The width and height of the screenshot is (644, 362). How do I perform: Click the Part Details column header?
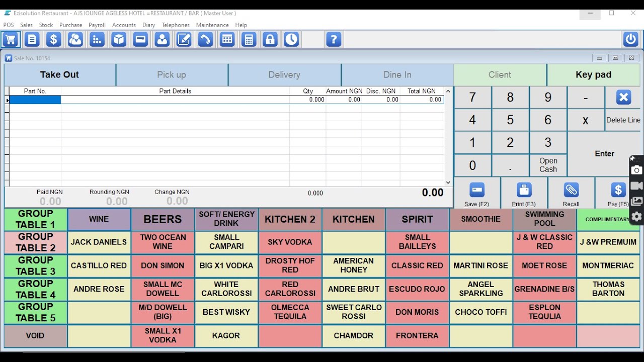point(175,91)
